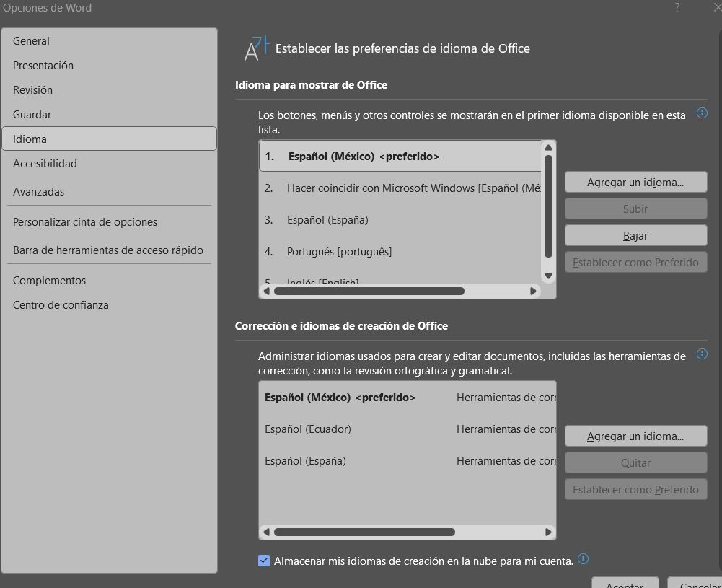Select Español (España) in the authoring languages list
The height and width of the screenshot is (588, 722).
click(408, 461)
